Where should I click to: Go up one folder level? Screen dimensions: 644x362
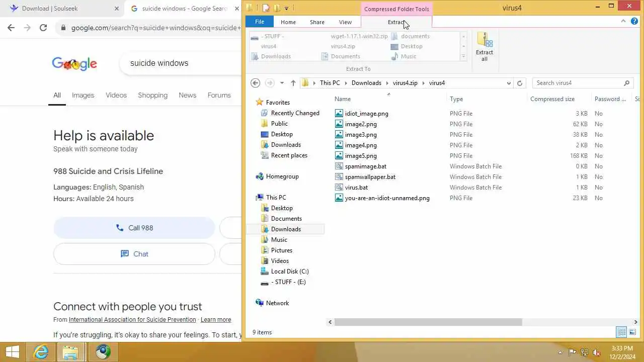[293, 83]
